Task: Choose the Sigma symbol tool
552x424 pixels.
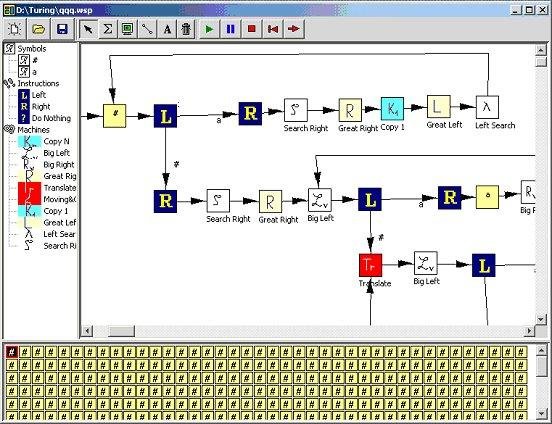Action: [108, 29]
